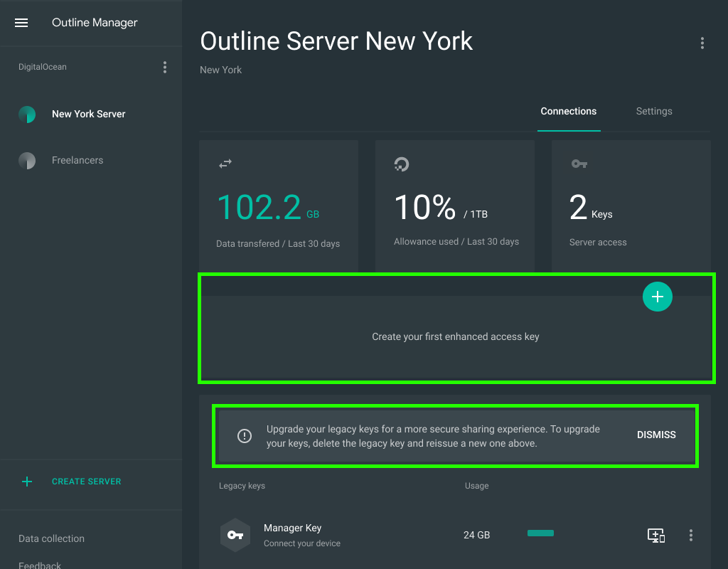
Task: Switch to the Settings tab
Action: (653, 111)
